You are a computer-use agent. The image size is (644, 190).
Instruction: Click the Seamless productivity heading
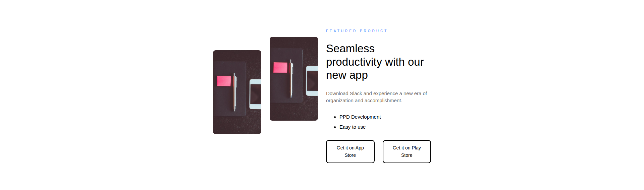tap(375, 62)
